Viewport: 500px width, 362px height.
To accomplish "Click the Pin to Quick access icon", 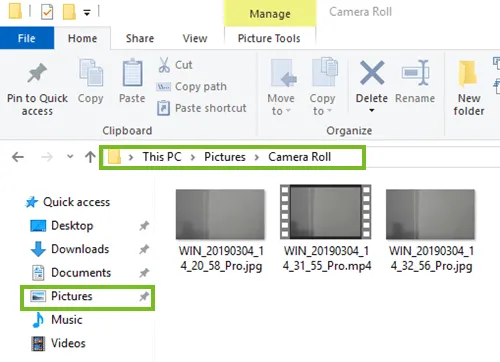I will 37,72.
